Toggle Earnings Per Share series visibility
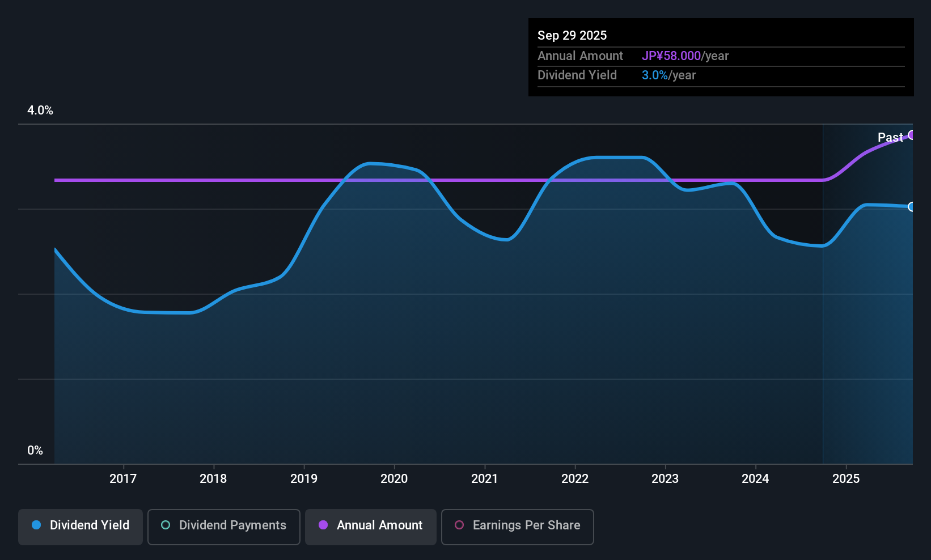Screen dimensions: 931x560 coord(517,527)
